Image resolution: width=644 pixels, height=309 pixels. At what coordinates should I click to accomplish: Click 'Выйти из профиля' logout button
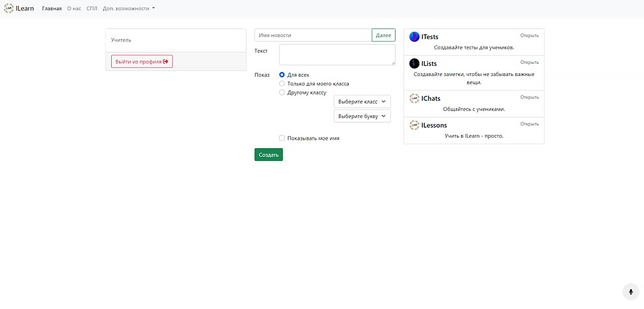[x=142, y=61]
